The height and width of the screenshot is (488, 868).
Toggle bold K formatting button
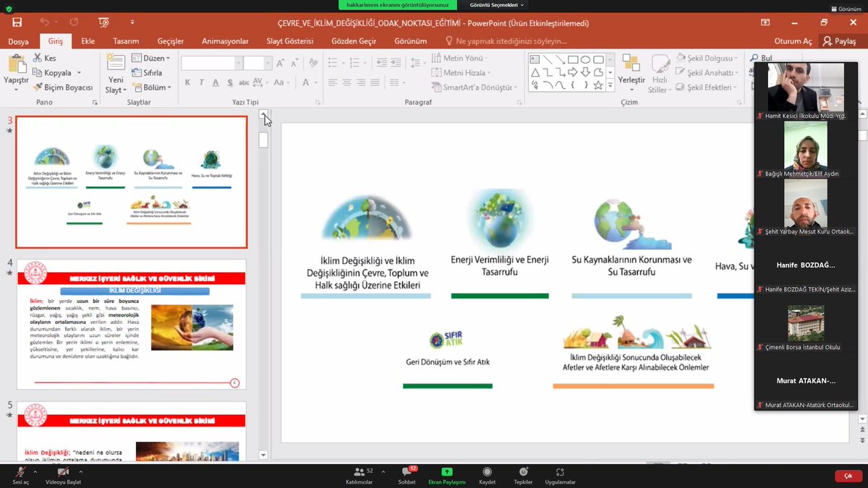[187, 83]
